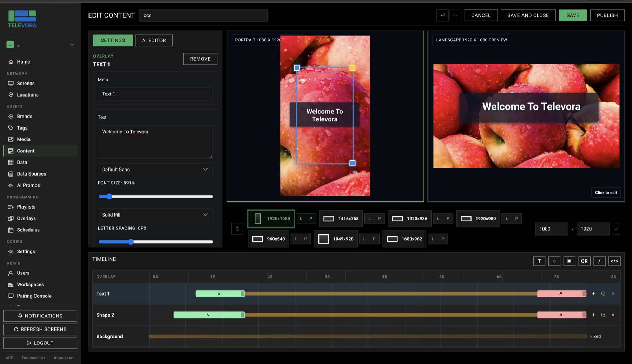Select Landscape (L) for the 1049x928 preset

(364, 239)
